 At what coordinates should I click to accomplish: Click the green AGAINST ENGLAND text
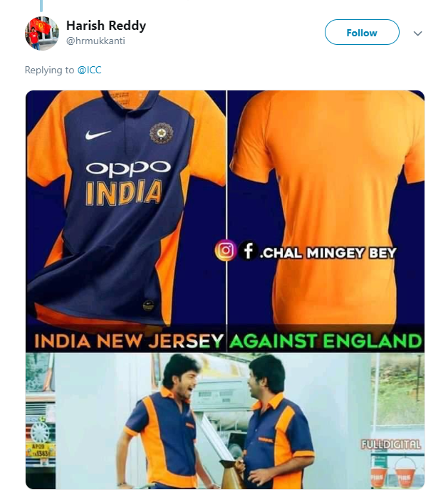tap(325, 340)
